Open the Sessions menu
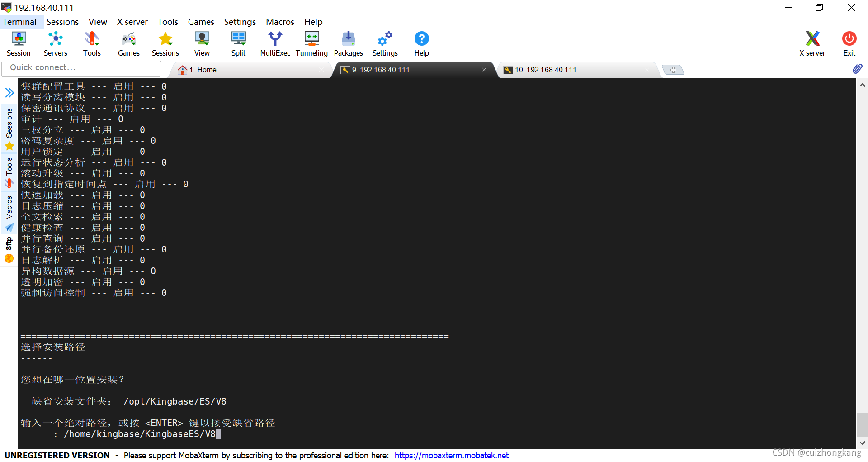 click(62, 22)
